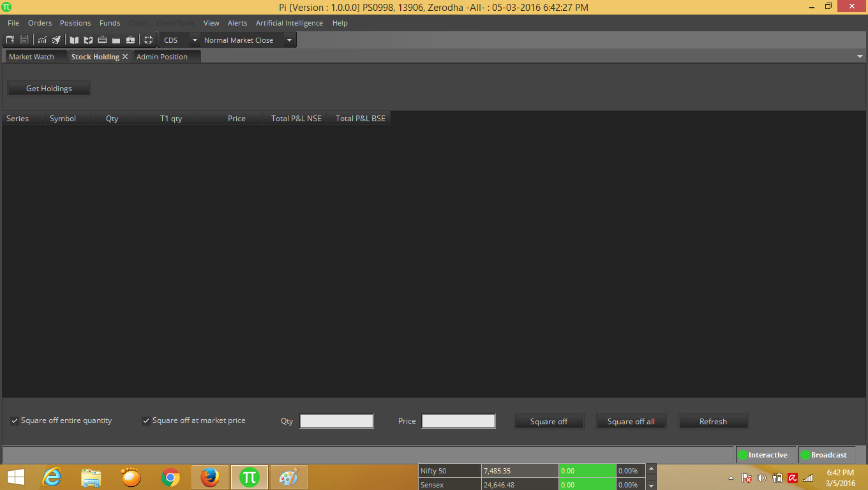Sort by Total P&L NSE column header
The height and width of the screenshot is (490, 868).
(x=296, y=119)
